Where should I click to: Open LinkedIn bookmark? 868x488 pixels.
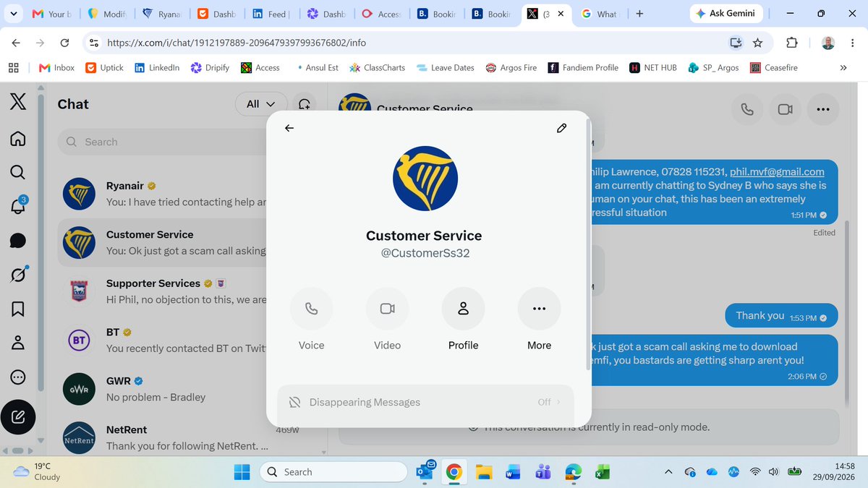157,67
